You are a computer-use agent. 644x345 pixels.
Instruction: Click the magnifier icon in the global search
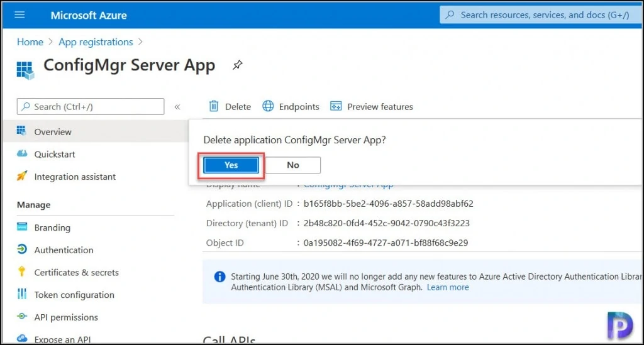[x=450, y=15]
